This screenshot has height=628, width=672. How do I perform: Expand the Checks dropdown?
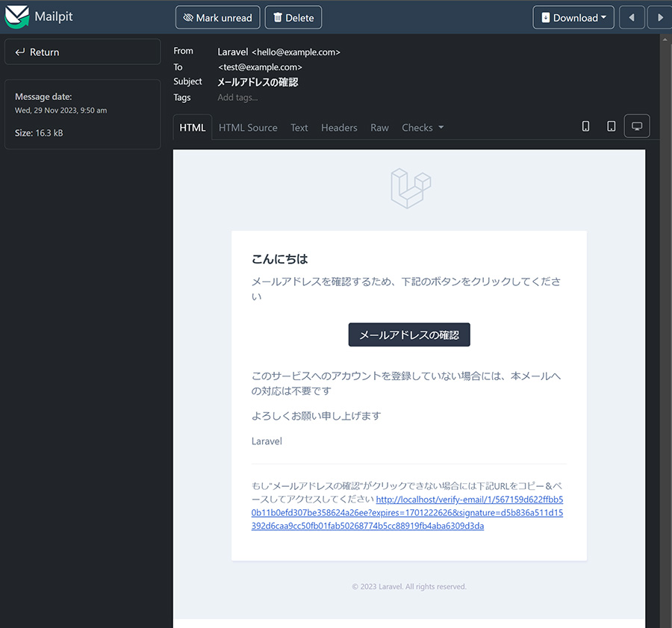click(x=423, y=128)
